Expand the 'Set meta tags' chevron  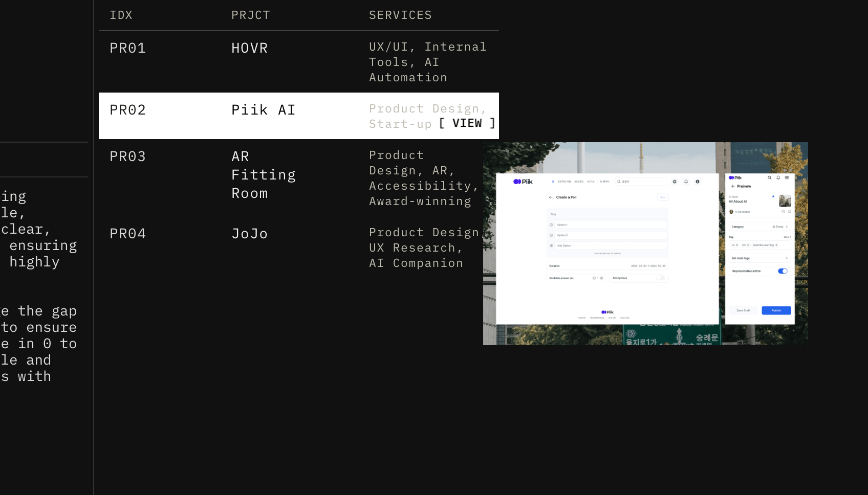coord(787,258)
